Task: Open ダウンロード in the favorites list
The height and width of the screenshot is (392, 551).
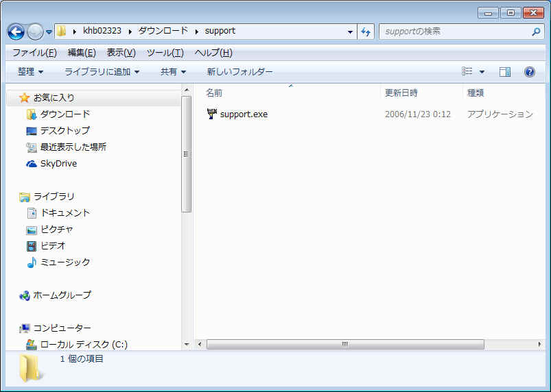Action: [65, 114]
